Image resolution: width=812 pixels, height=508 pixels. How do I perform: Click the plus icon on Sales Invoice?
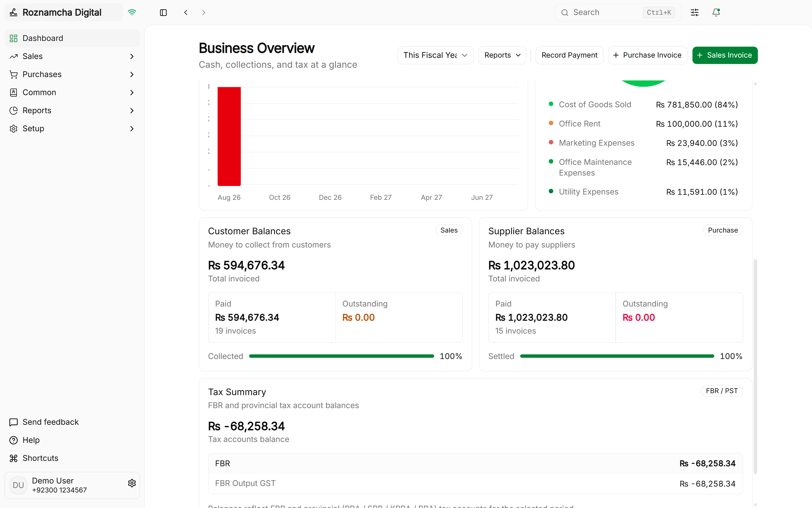coord(700,55)
